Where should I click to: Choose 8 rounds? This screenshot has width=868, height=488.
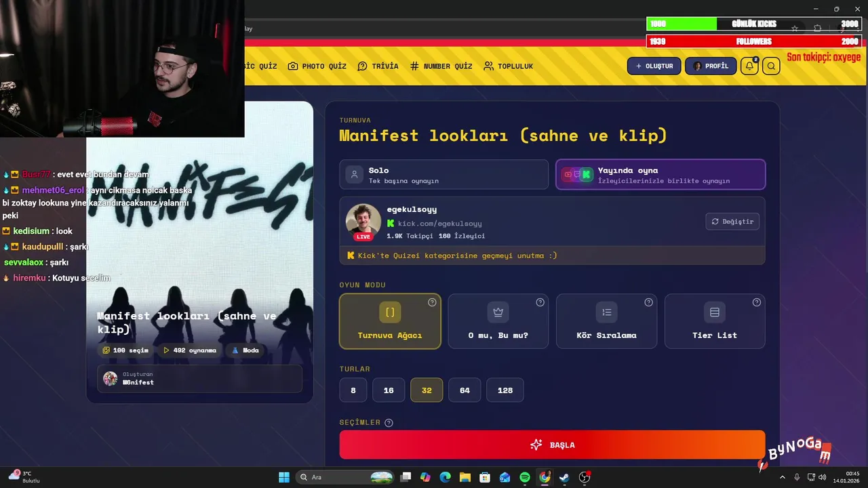(353, 390)
